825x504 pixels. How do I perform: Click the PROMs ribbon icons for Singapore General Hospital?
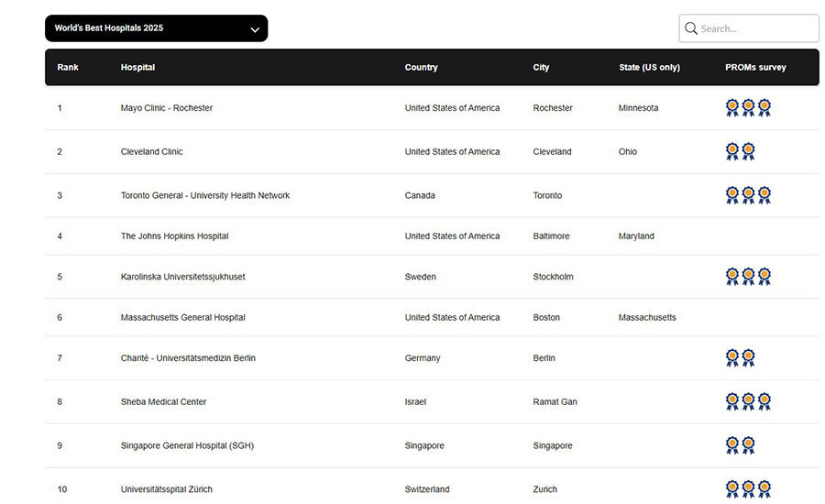(x=741, y=445)
